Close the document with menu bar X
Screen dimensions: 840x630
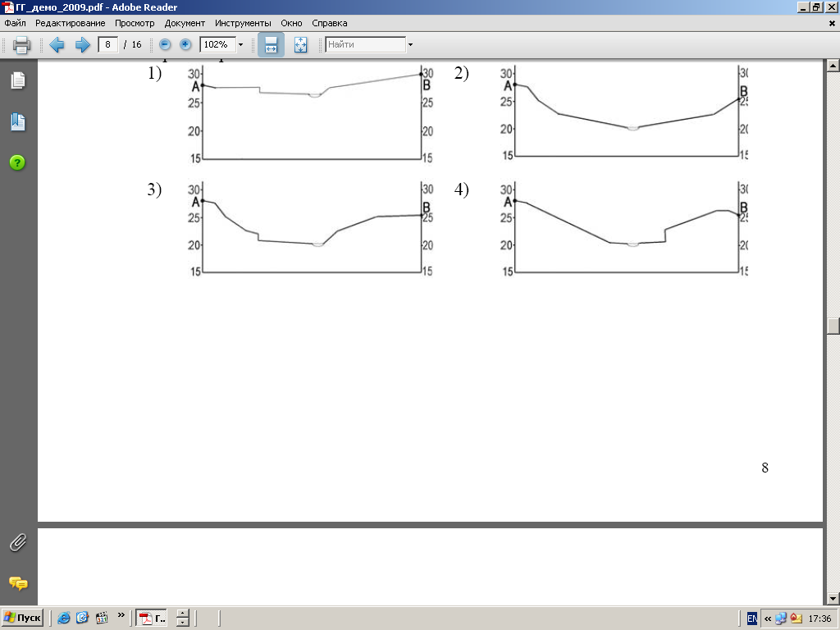coord(832,23)
